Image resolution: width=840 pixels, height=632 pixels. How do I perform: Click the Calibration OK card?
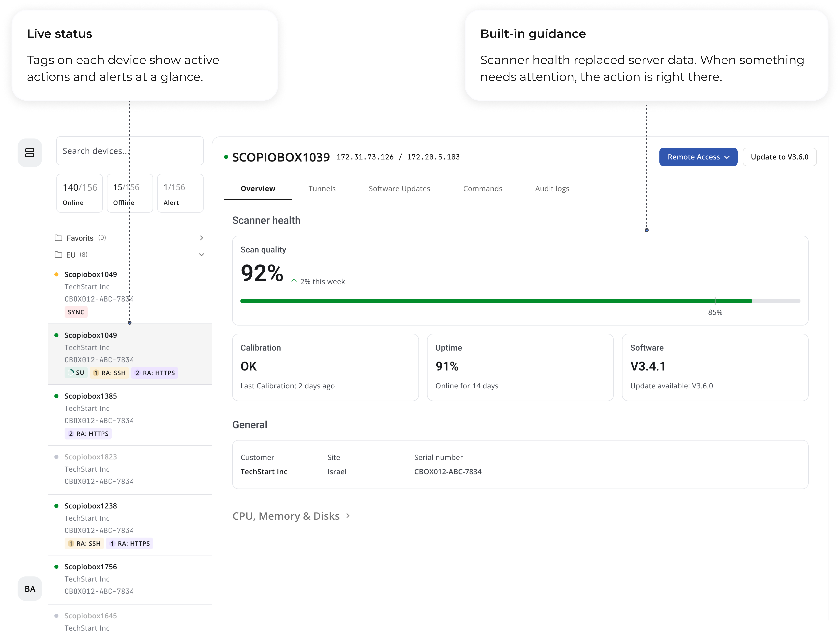coord(325,367)
